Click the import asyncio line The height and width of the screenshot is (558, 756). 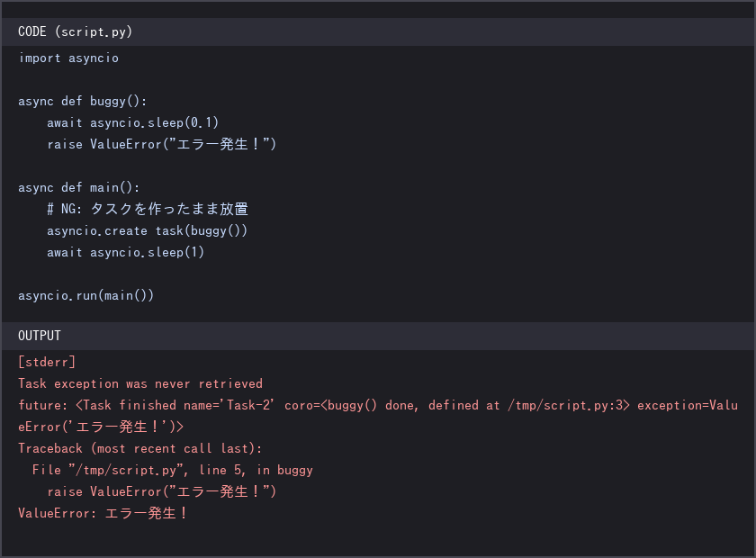[68, 58]
